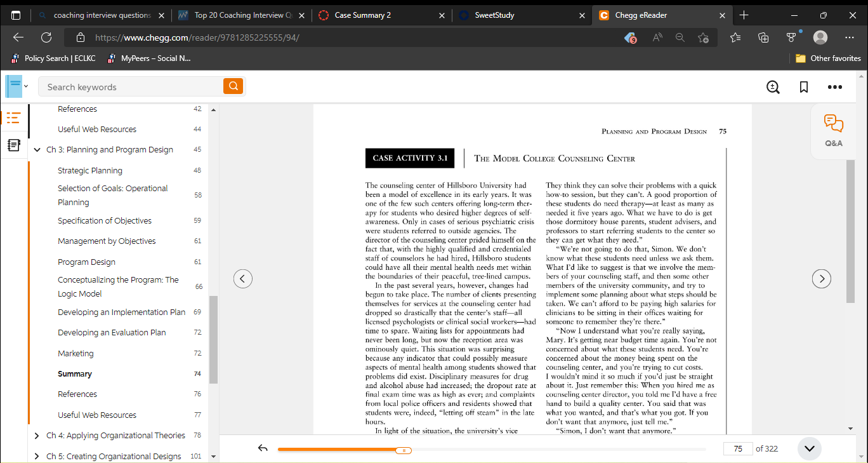Click the zoom-out magnifier in address bar
868x463 pixels.
[680, 37]
